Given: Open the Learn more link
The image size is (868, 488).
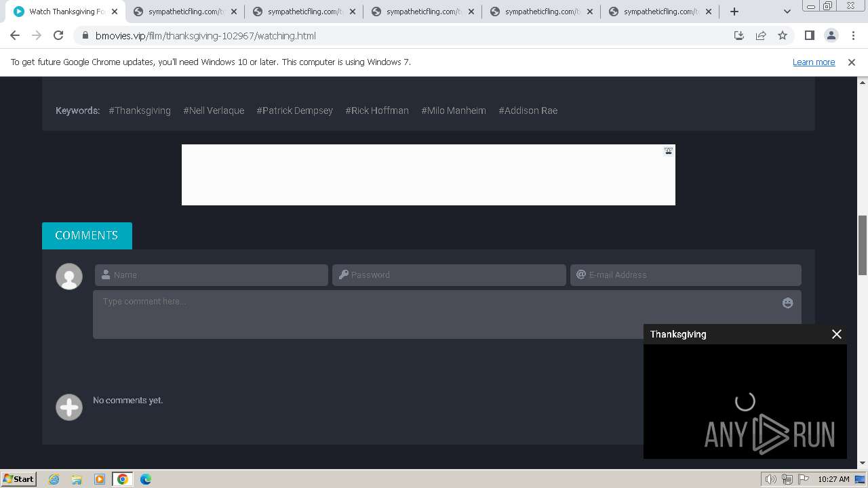Looking at the screenshot, I should pyautogui.click(x=814, y=62).
